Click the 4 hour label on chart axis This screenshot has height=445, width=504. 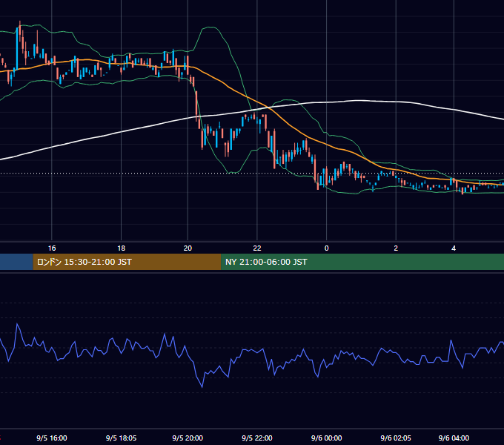click(454, 248)
